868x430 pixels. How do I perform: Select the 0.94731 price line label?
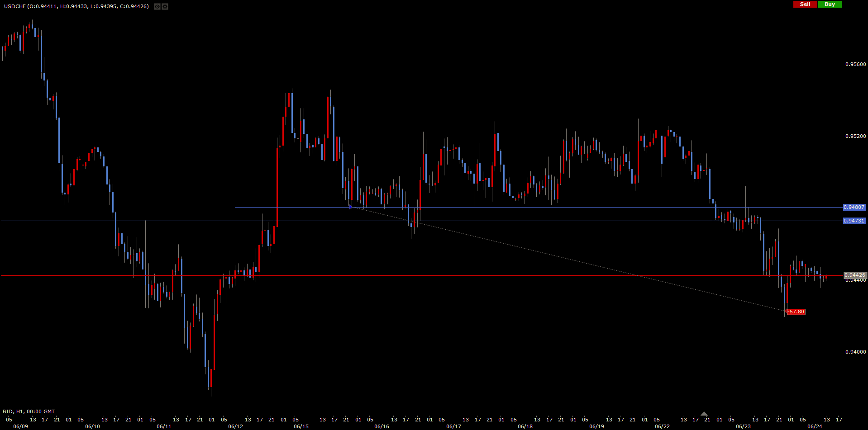tap(854, 221)
